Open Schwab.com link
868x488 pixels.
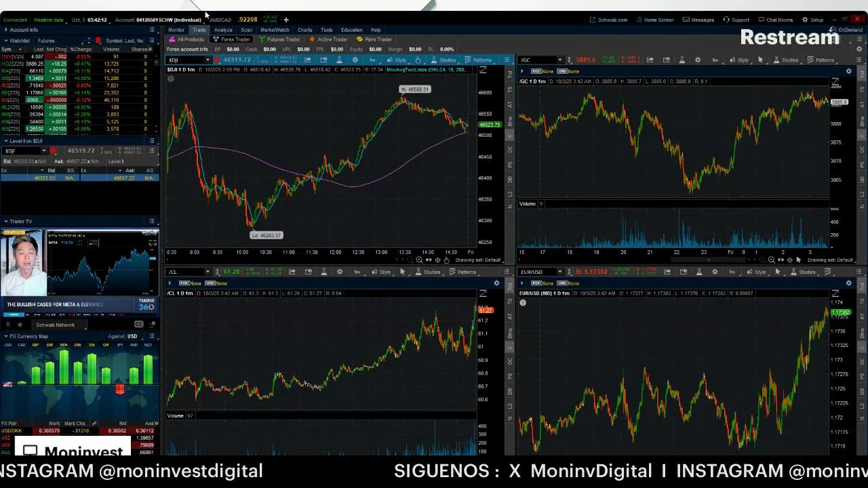[608, 20]
